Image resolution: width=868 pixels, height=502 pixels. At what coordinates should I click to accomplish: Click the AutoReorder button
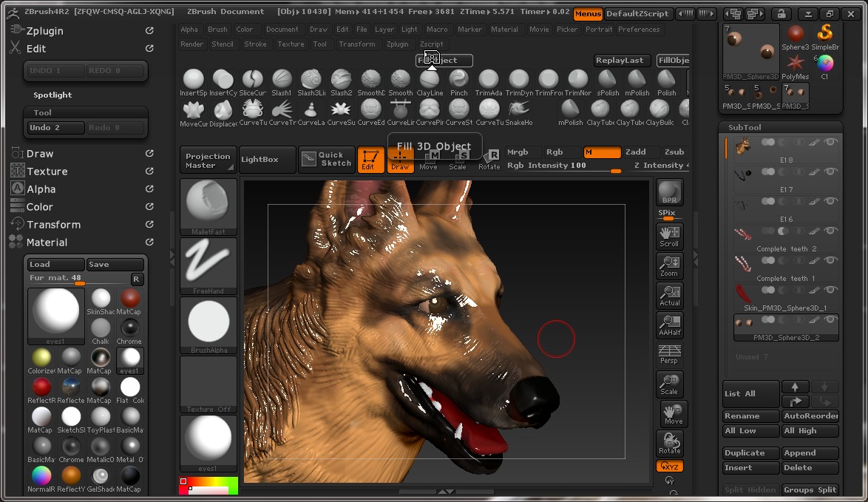coord(810,415)
